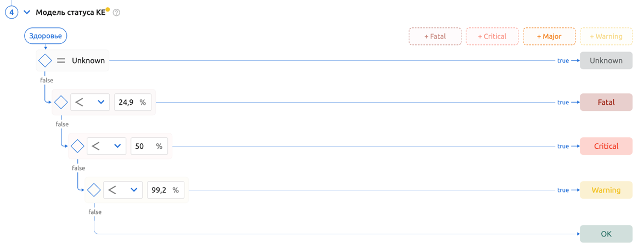
Task: Open operator dropdown in the 50 % row
Action: [x=107, y=146]
